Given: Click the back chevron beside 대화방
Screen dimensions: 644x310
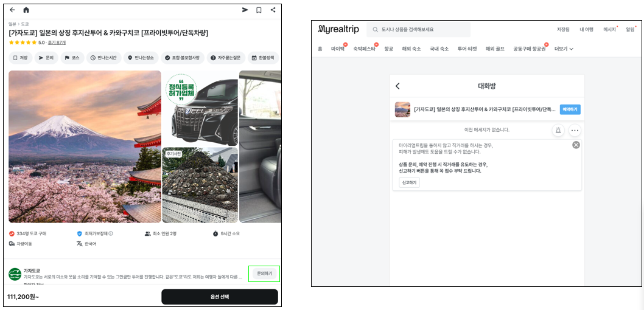Looking at the screenshot, I should [x=398, y=86].
